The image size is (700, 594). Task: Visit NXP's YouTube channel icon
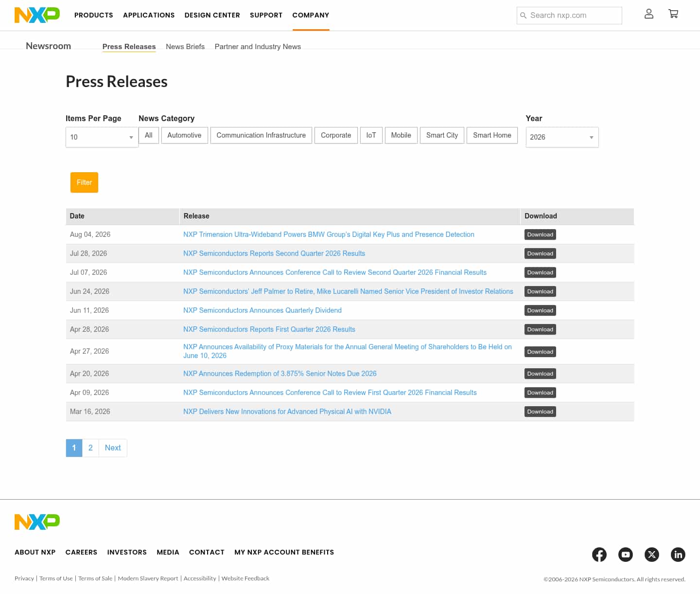626,554
